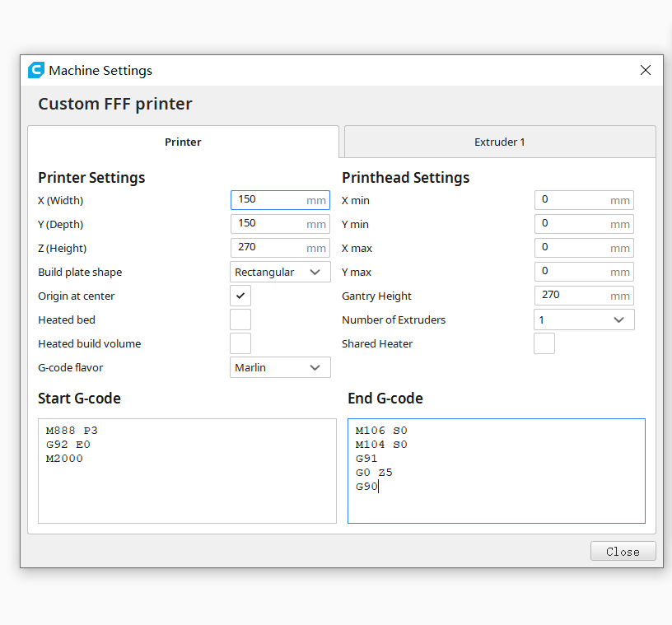The image size is (672, 625).
Task: Switch to the Extruder 1 tab
Action: coord(500,142)
